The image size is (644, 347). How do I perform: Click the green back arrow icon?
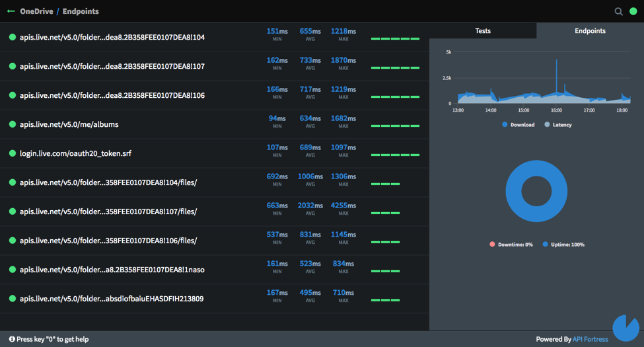click(x=11, y=11)
